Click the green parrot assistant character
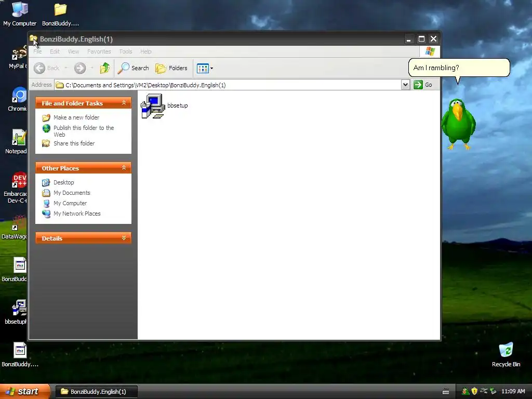Screen dimensions: 532x399 (x=458, y=124)
